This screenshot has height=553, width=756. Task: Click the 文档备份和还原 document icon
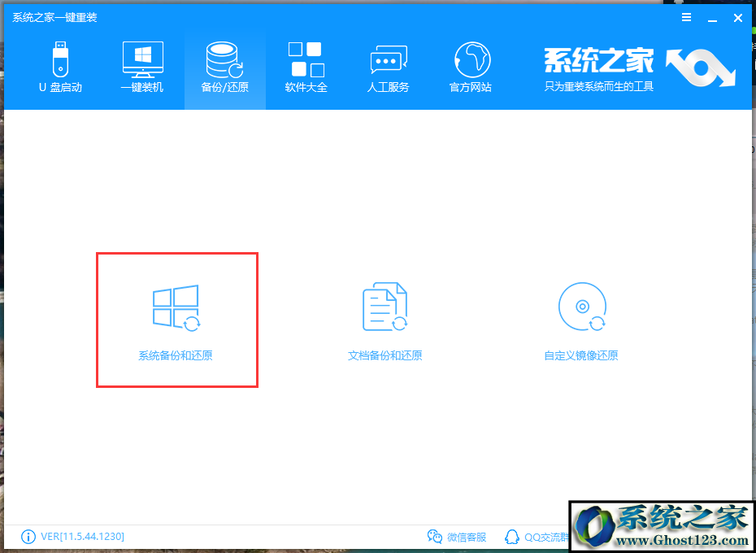coord(385,307)
